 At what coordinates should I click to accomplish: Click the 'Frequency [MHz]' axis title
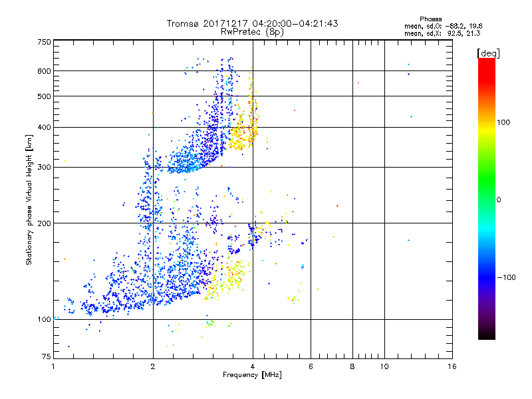(x=252, y=375)
